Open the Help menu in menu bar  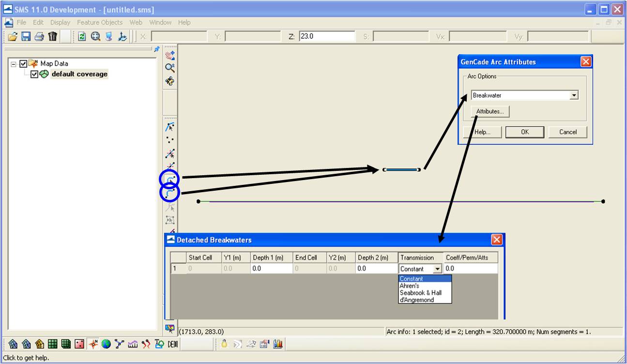[184, 22]
